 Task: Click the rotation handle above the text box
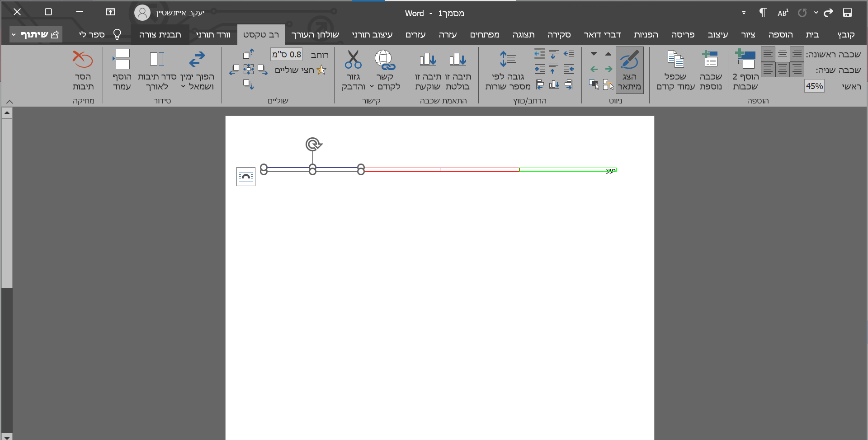314,145
